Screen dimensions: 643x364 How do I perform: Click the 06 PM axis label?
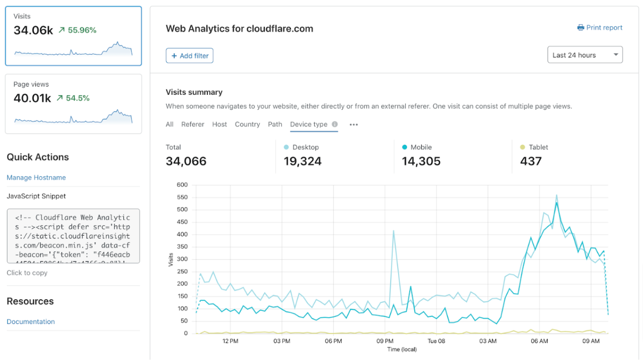pyautogui.click(x=333, y=341)
